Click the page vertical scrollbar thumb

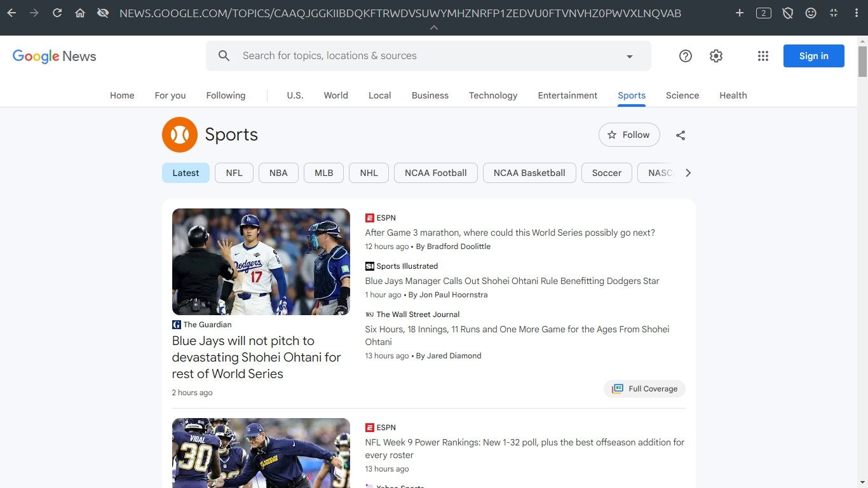(862, 61)
